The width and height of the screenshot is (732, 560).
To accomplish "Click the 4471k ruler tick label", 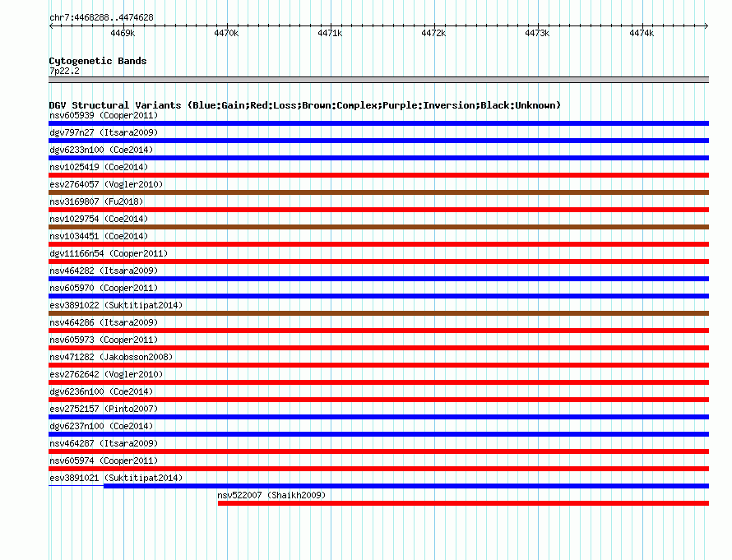I will 330,33.
